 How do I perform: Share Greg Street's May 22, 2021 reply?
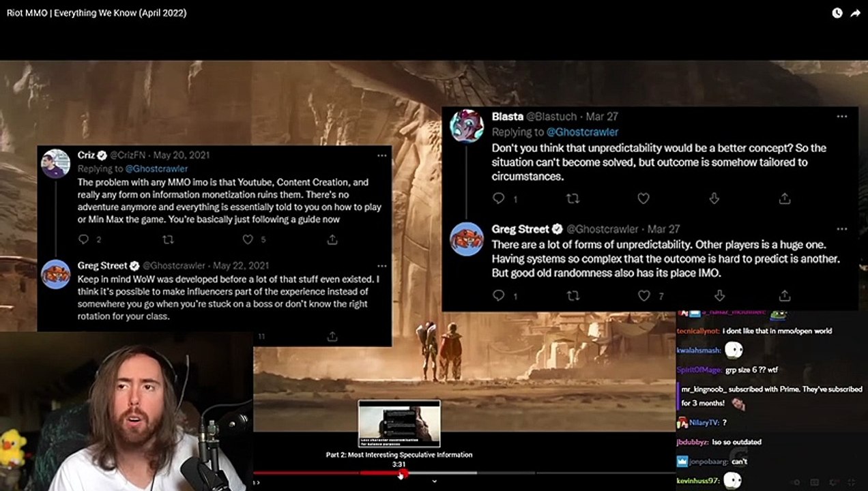[332, 336]
